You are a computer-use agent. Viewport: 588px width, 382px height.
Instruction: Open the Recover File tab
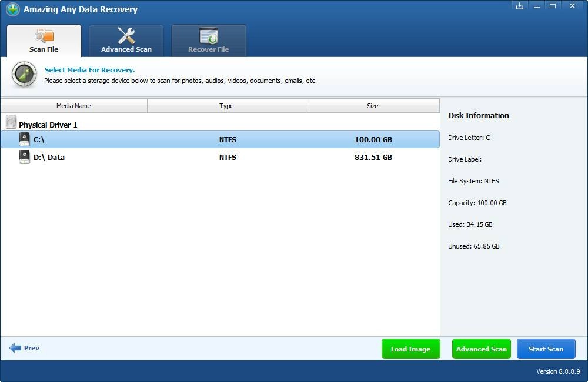coord(209,41)
